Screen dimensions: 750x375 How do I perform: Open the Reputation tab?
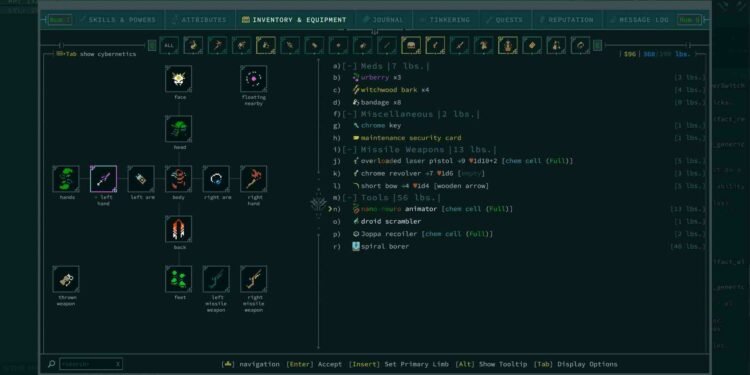click(567, 20)
